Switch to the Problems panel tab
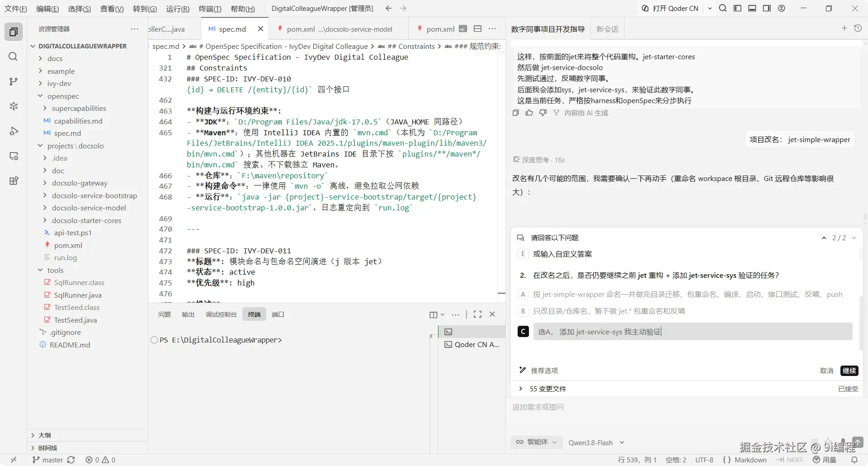This screenshot has height=466, width=868. pos(165,314)
